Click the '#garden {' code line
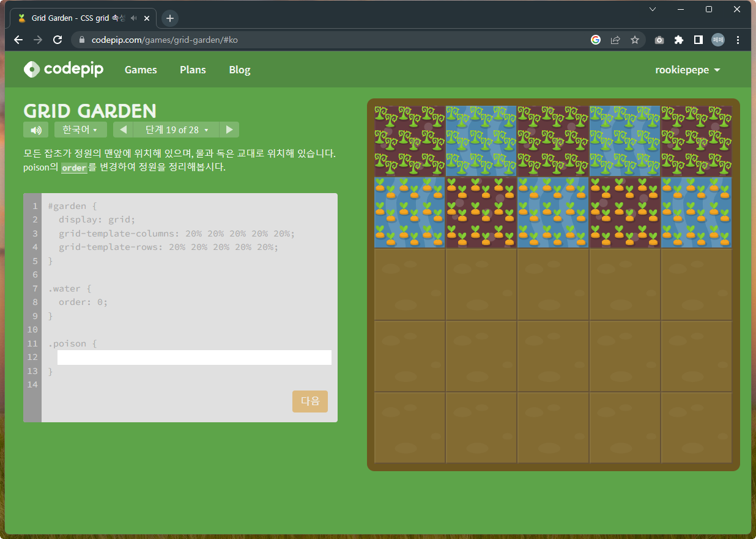Viewport: 756px width, 539px height. [x=72, y=206]
